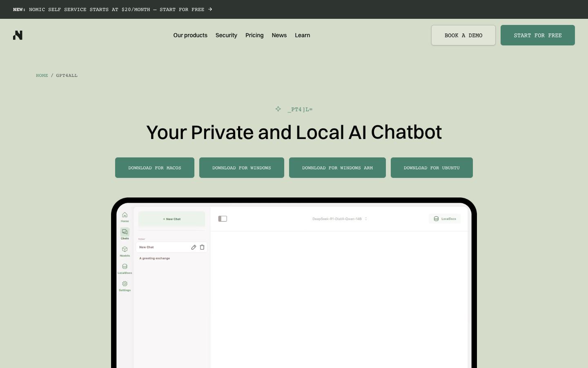Open the News section
Screen dimensions: 588x368
click(279, 35)
